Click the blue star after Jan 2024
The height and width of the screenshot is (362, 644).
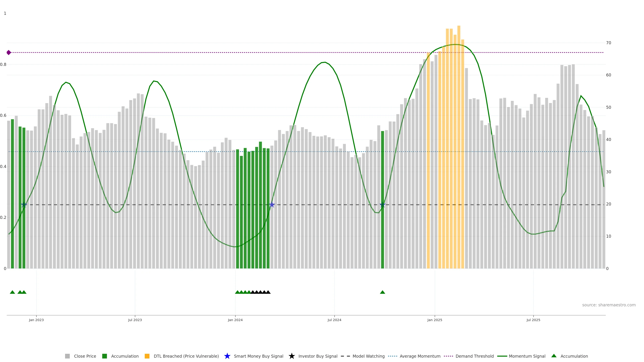(x=272, y=205)
